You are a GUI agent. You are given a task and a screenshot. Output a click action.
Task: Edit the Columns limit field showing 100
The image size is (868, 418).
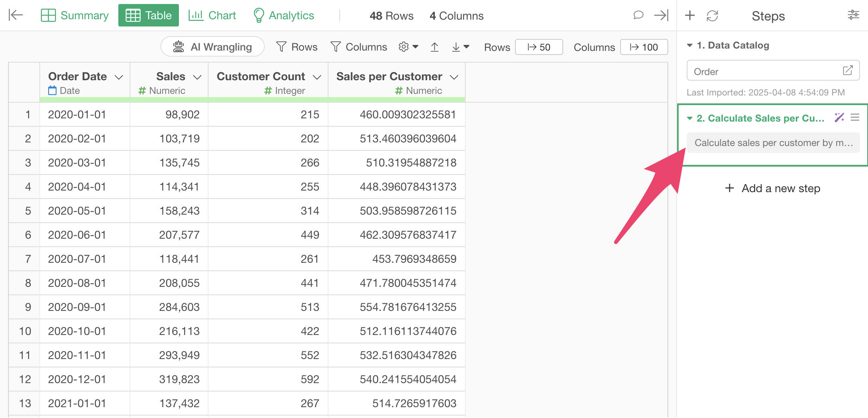coord(644,47)
